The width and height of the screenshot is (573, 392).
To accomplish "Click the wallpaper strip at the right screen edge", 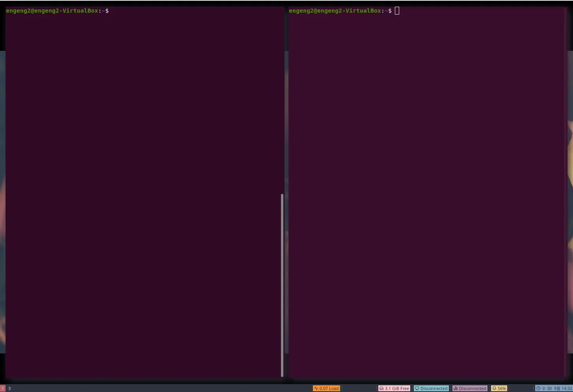I will click(570, 197).
